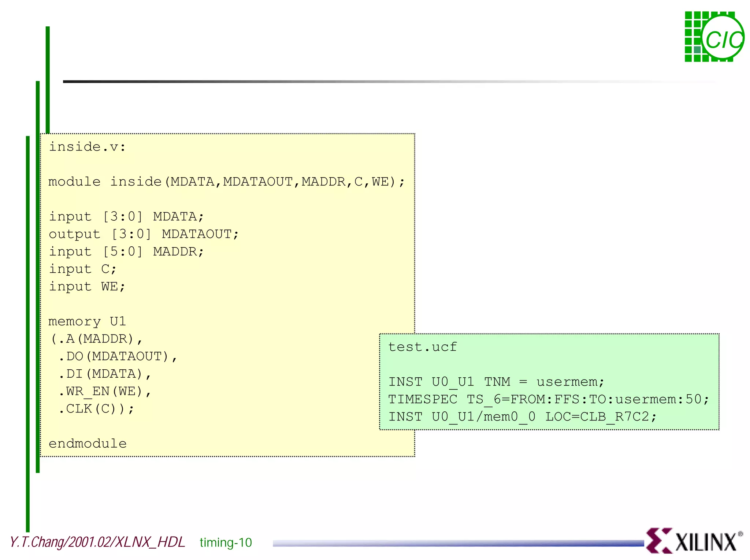This screenshot has height=560, width=750.
Task: Click the 'timing-10' page label
Action: [226, 543]
